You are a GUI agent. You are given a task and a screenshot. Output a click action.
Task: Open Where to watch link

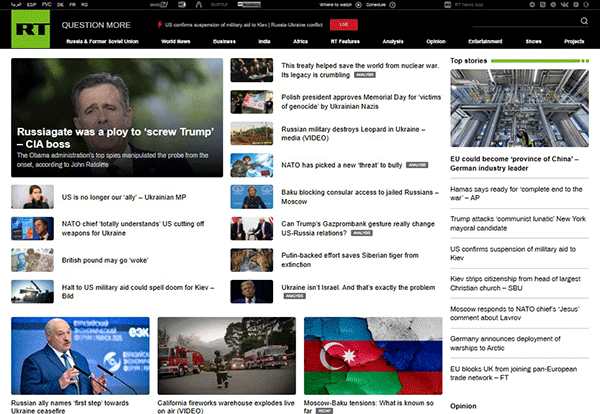[336, 5]
